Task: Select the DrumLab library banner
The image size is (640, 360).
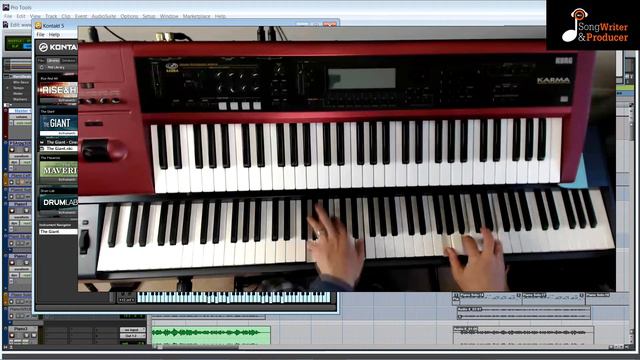Action: (x=58, y=202)
